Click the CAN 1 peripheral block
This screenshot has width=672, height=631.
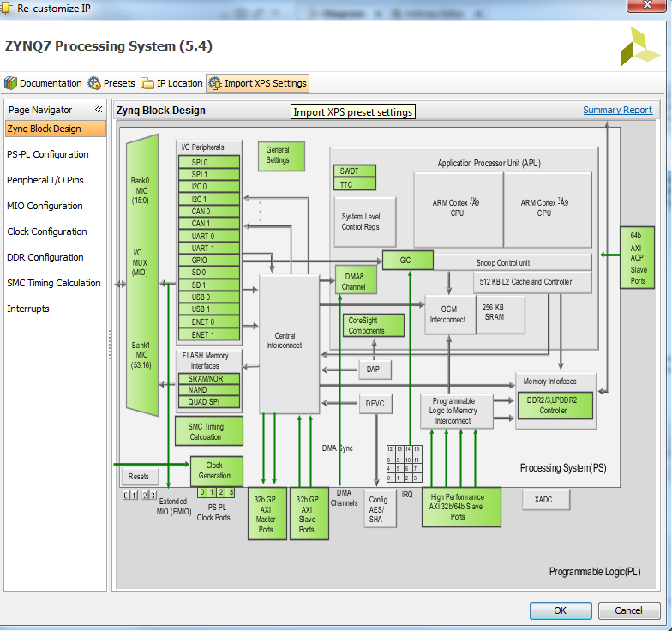(x=209, y=223)
